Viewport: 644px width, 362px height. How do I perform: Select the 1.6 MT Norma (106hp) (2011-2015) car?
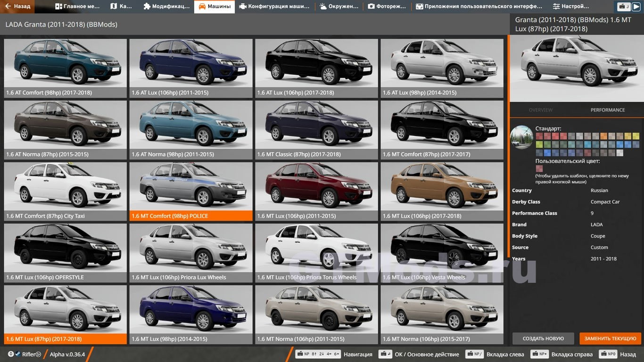(316, 315)
